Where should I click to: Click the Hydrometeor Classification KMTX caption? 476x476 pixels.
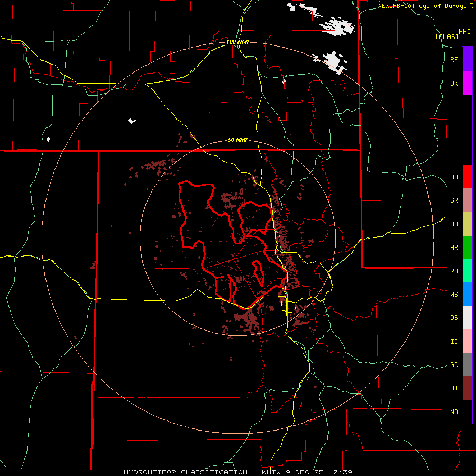tap(238, 472)
